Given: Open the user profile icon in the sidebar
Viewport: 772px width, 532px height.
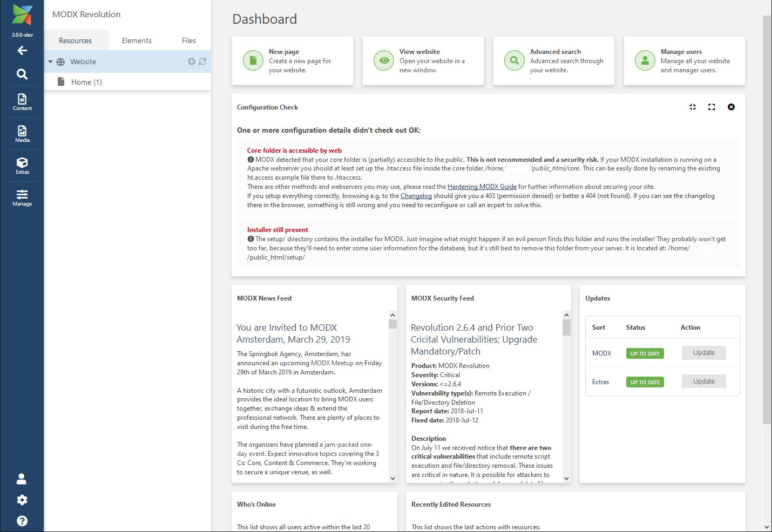Looking at the screenshot, I should (x=22, y=479).
